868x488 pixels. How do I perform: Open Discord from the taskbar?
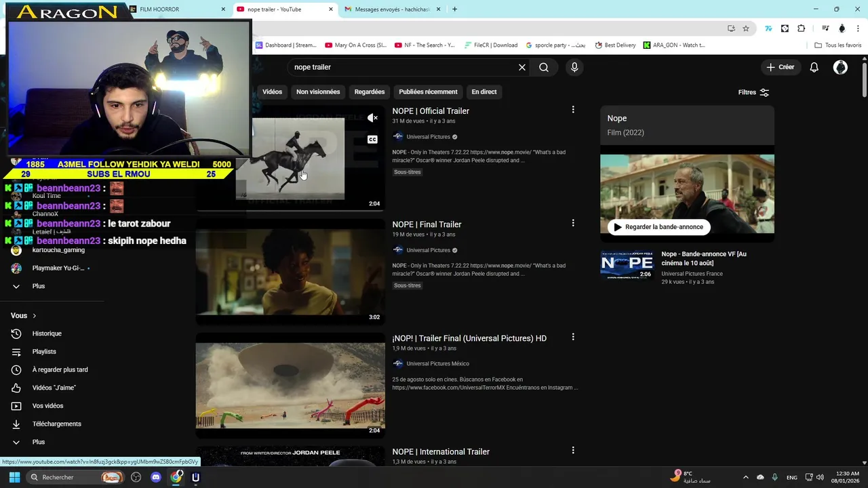click(x=156, y=477)
